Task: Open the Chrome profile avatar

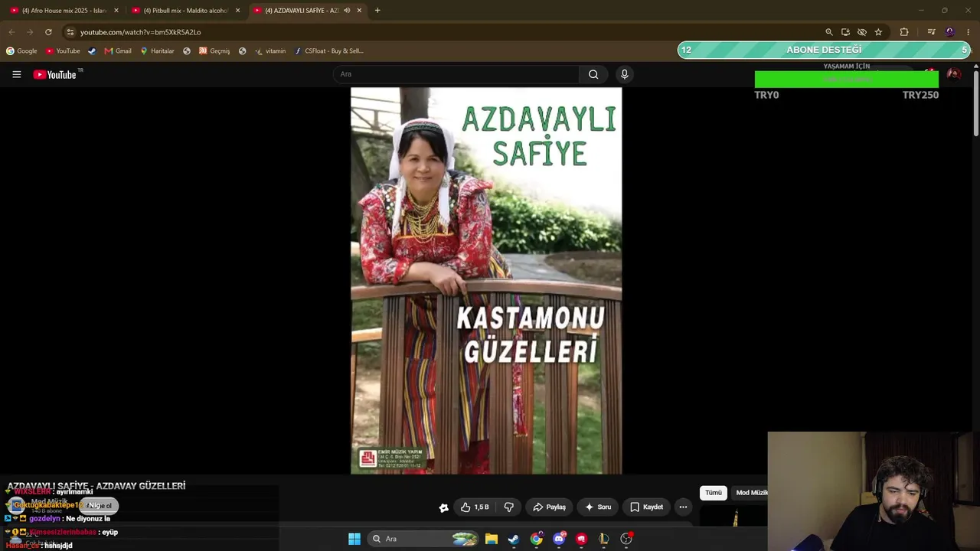Action: pyautogui.click(x=950, y=32)
